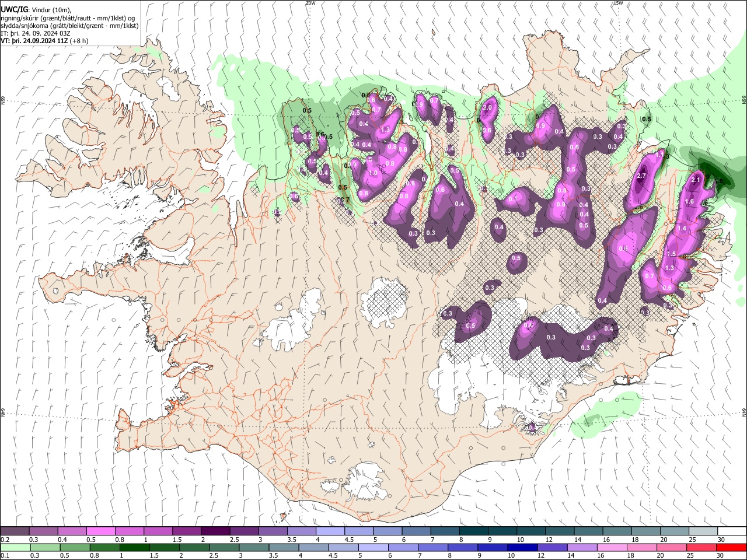Select the 15W longitude label
Screen dimensions: 747x560
coord(618,3)
